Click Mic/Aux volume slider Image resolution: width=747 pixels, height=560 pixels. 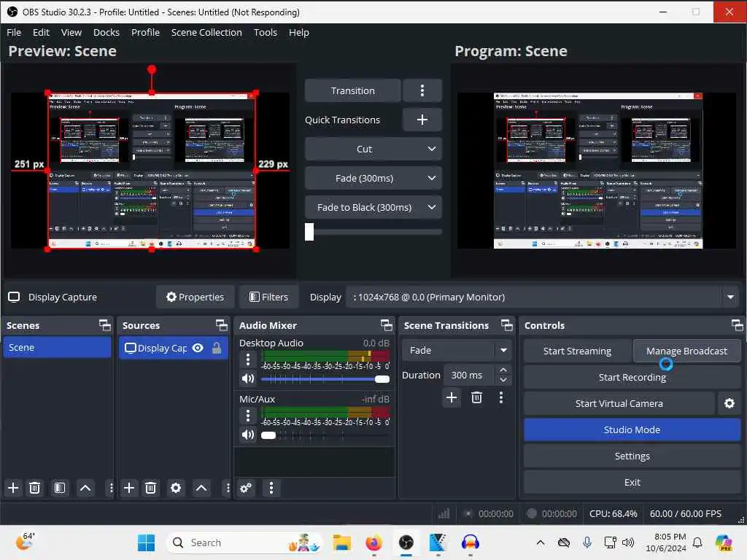click(x=325, y=435)
